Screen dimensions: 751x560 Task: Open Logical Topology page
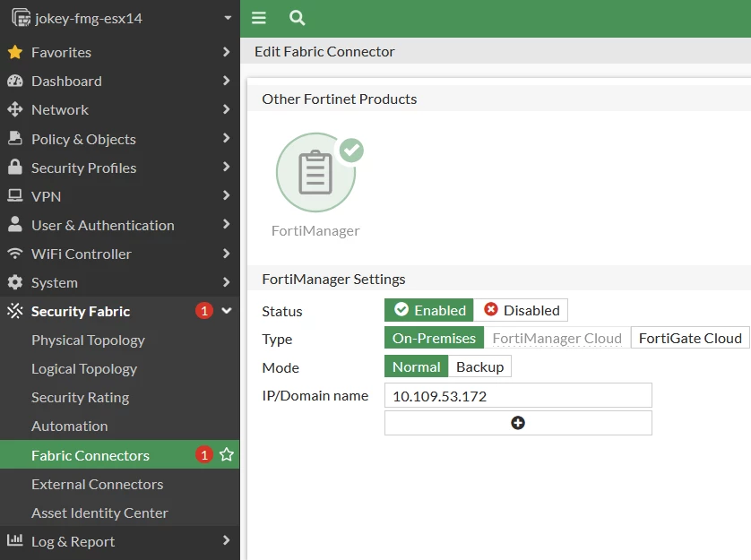[84, 369]
